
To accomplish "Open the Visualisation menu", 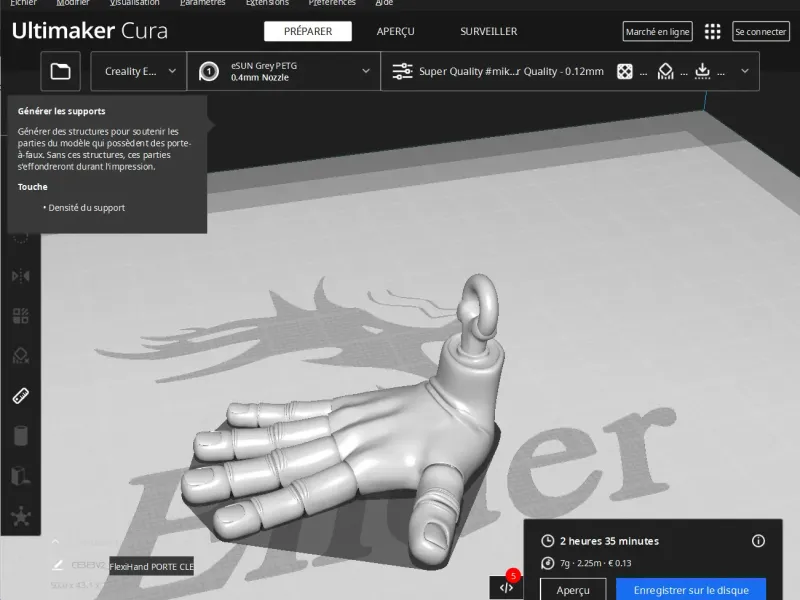I will [x=134, y=3].
